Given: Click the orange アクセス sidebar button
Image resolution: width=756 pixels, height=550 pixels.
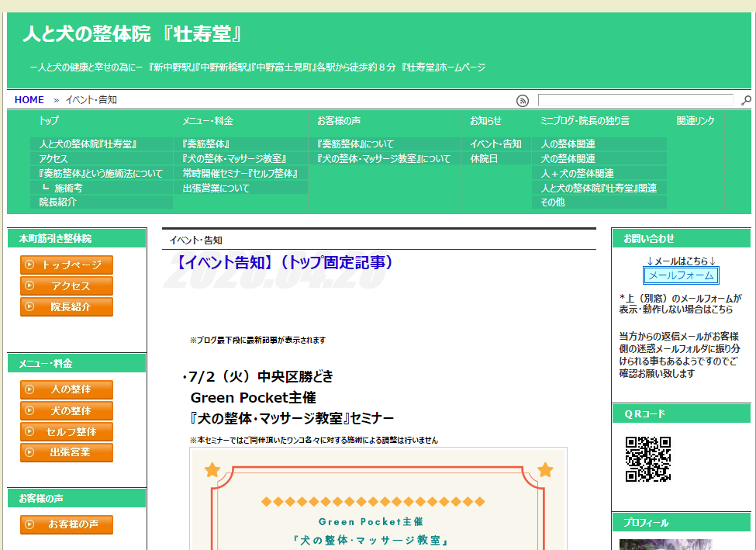Looking at the screenshot, I should 67,285.
